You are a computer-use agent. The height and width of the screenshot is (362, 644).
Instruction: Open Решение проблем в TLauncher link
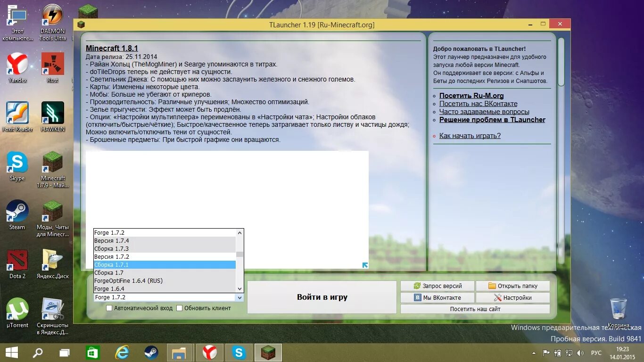pos(492,120)
